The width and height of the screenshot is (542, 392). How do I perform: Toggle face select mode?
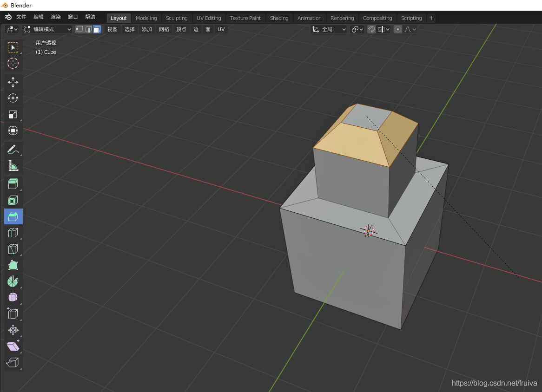(97, 29)
